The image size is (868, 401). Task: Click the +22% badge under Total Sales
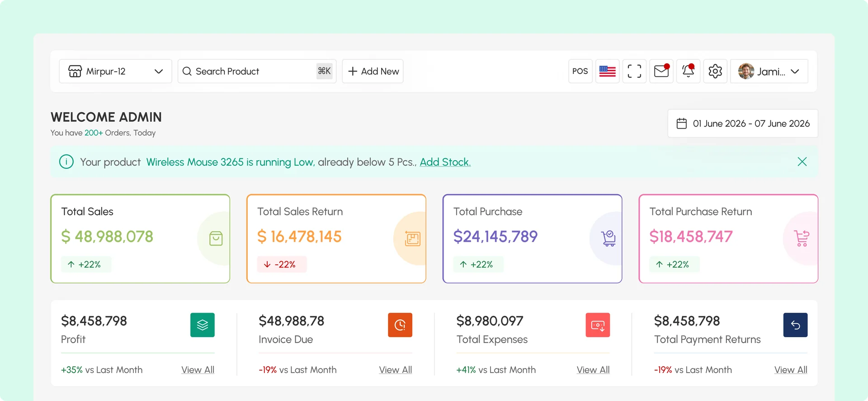pyautogui.click(x=86, y=264)
